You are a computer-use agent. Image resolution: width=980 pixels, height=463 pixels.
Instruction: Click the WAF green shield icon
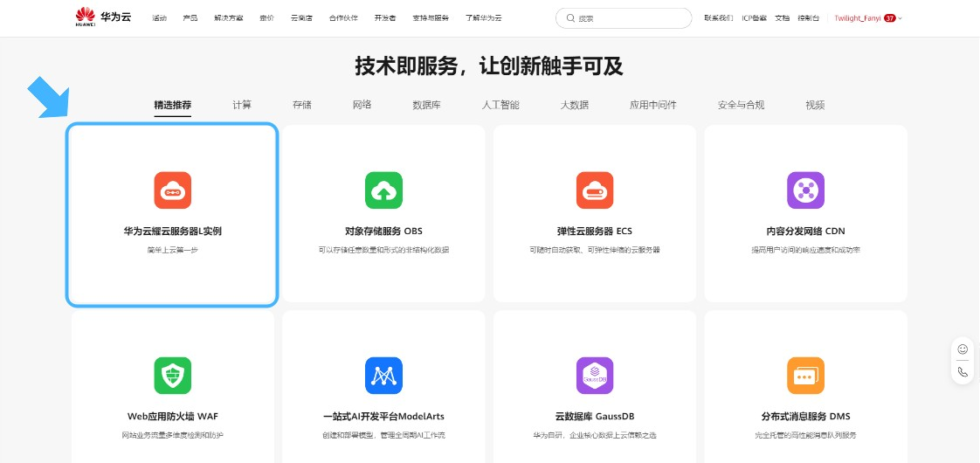pyautogui.click(x=172, y=376)
